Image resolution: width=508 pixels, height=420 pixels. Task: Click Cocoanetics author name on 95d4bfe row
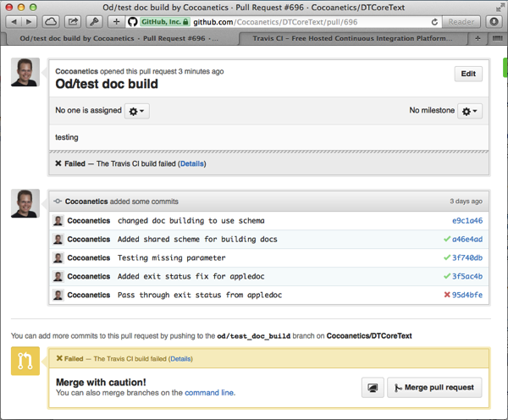(89, 295)
